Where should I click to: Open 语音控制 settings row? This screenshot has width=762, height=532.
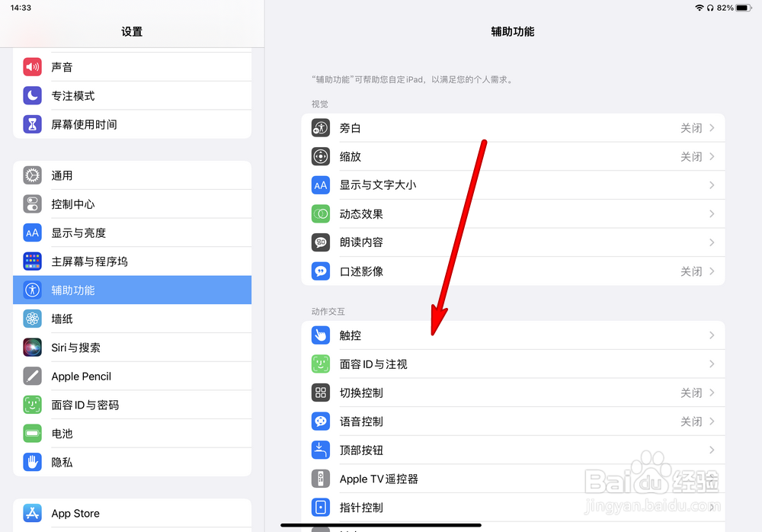(x=513, y=421)
